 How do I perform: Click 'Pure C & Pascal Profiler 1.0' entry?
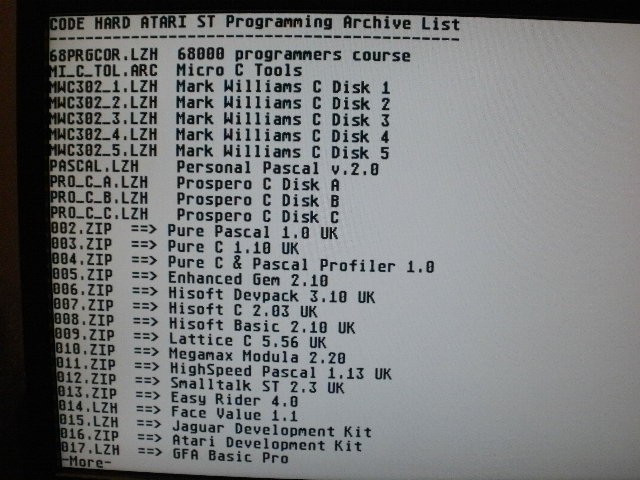(301, 264)
